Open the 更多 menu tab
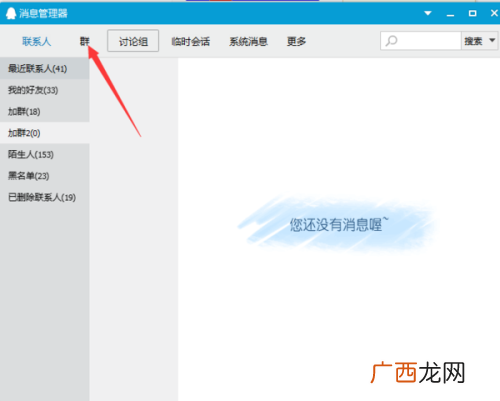This screenshot has width=500, height=401. coord(296,41)
